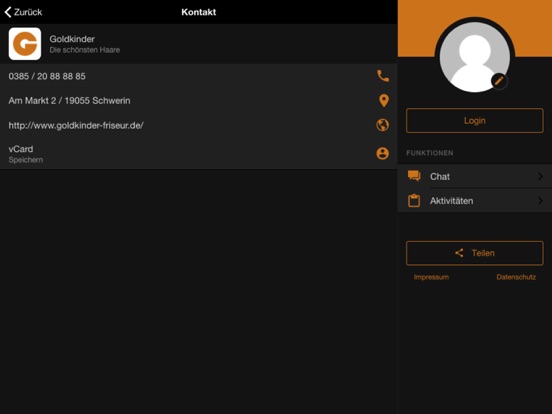Viewport: 552px width, 414px height.
Task: Open map via location pin icon
Action: (384, 101)
